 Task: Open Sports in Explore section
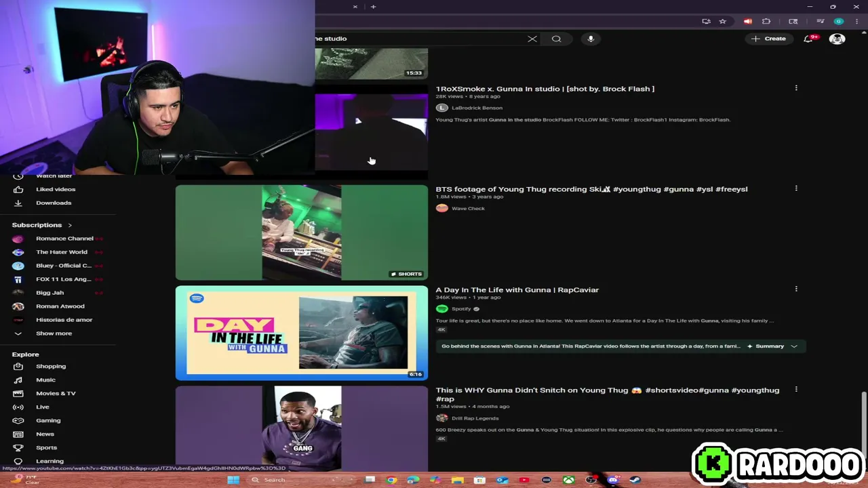click(46, 448)
